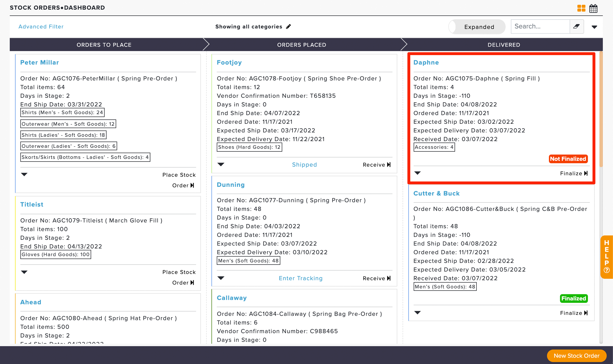Click Place Stock Order for Titleist

click(179, 277)
